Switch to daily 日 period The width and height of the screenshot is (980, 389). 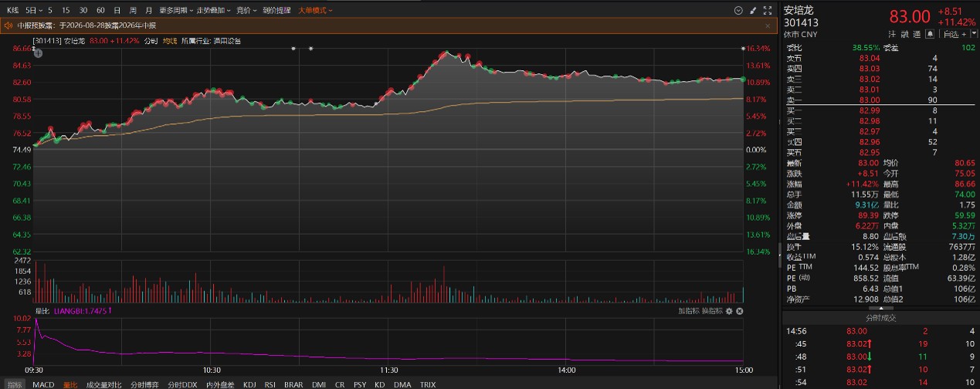coord(117,11)
